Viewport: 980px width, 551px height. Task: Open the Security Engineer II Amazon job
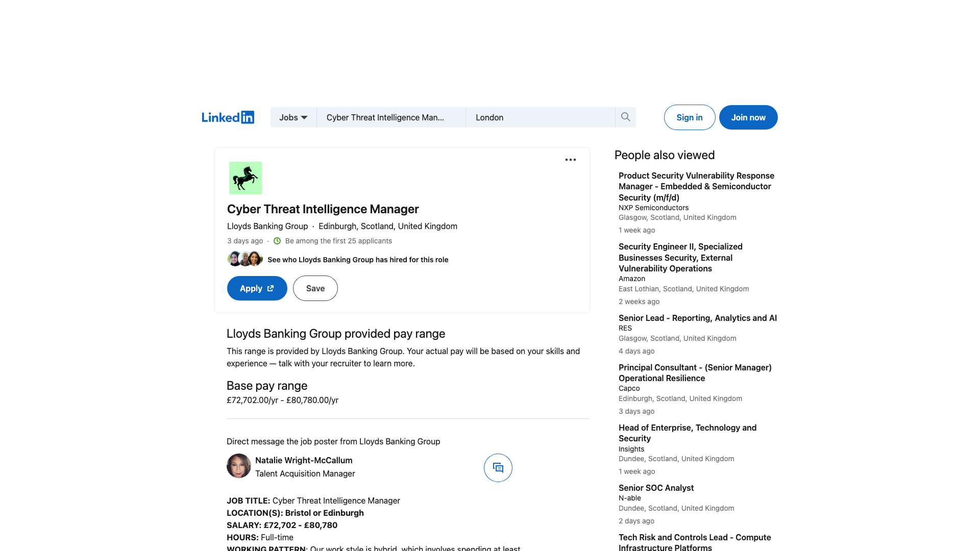(680, 258)
